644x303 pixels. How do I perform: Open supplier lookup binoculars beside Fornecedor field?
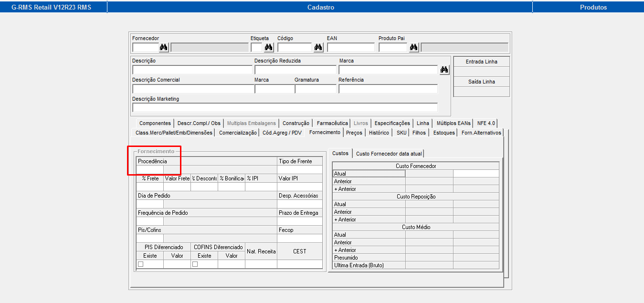(164, 47)
